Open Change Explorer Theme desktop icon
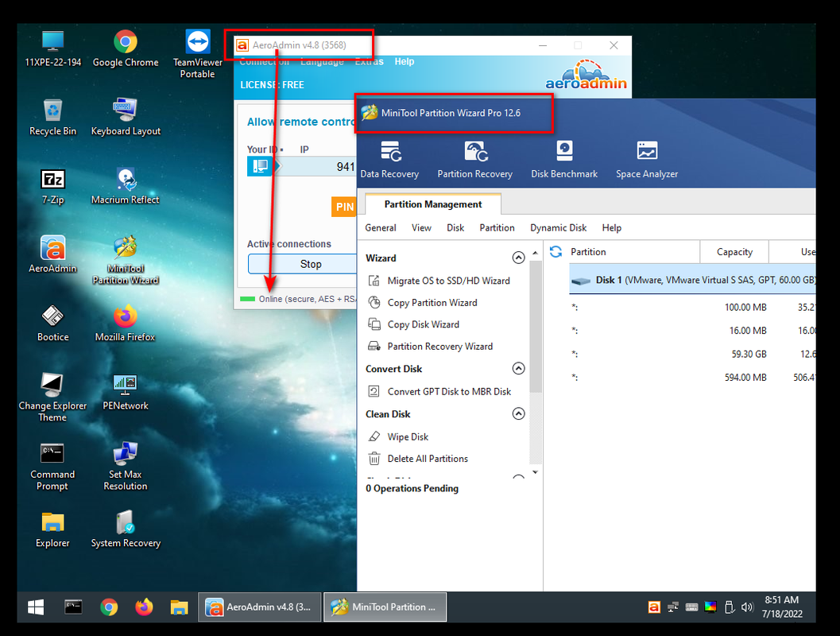This screenshot has height=636, width=840. point(52,397)
